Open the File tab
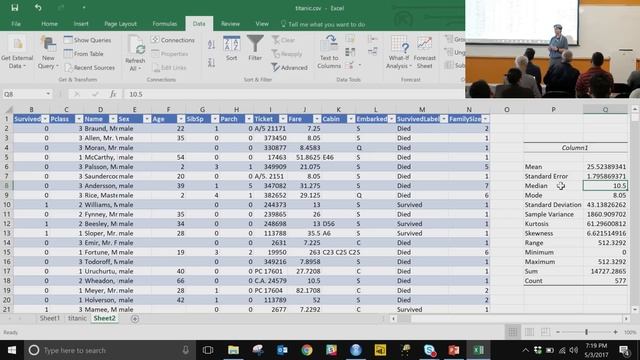Screen dimensions: 640x360 pos(16,24)
